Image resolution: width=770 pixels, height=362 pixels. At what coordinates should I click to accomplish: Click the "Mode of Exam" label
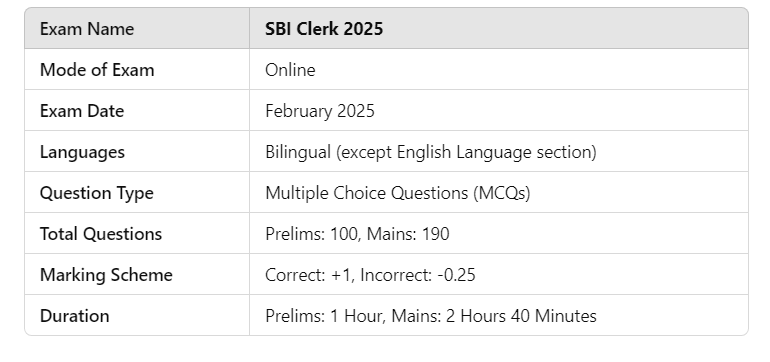[97, 70]
